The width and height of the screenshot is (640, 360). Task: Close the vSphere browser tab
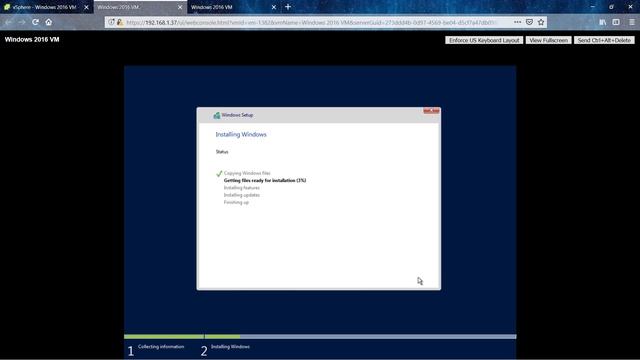86,7
